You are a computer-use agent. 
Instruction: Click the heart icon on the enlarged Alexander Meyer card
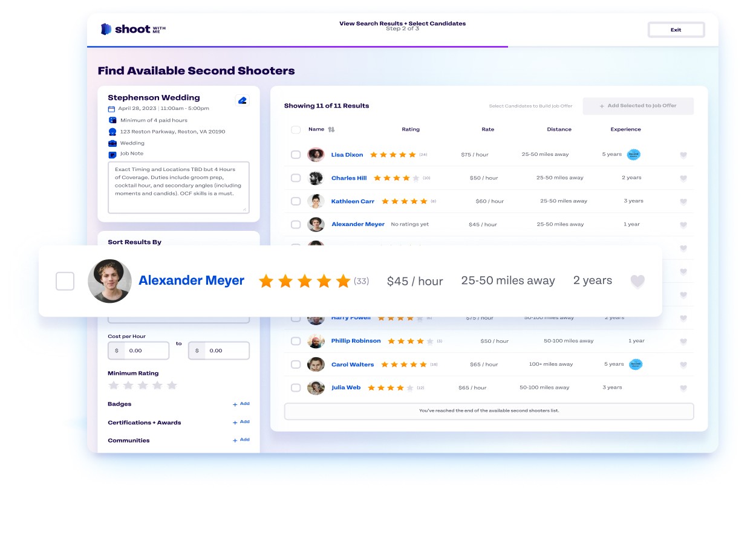click(x=637, y=281)
